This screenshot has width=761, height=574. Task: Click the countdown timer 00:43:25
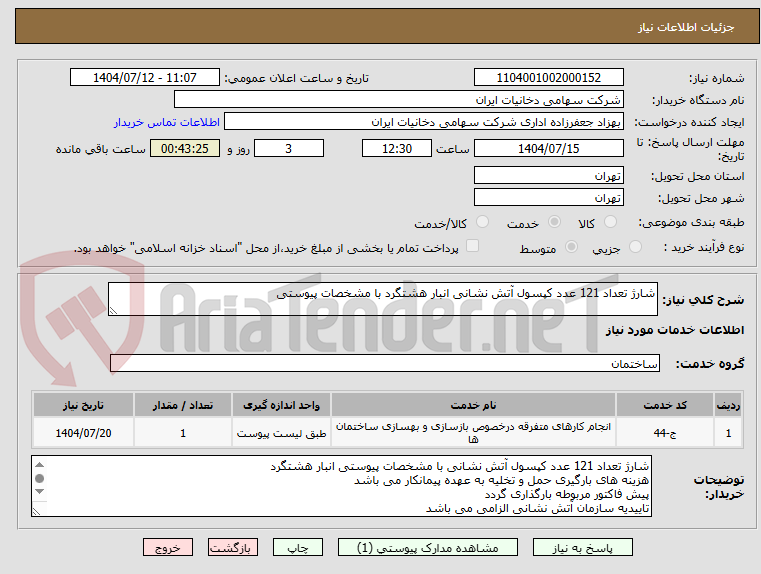point(184,148)
